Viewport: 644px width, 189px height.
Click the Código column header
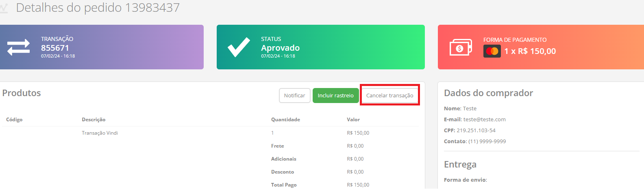click(14, 120)
